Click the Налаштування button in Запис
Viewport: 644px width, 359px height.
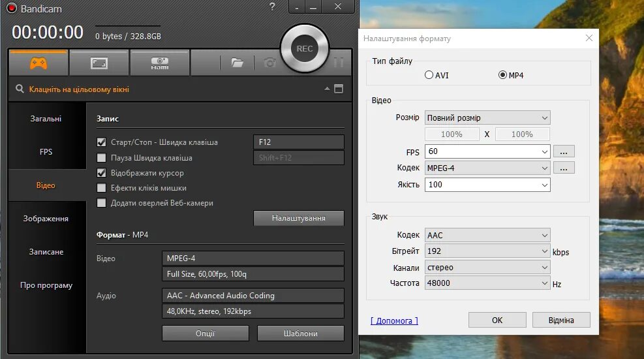tap(299, 218)
